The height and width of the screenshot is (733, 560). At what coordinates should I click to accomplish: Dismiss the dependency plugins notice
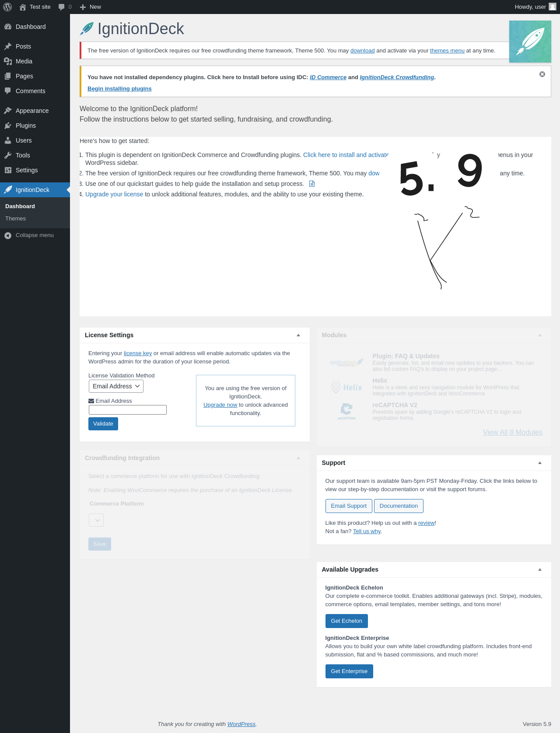[x=542, y=74]
